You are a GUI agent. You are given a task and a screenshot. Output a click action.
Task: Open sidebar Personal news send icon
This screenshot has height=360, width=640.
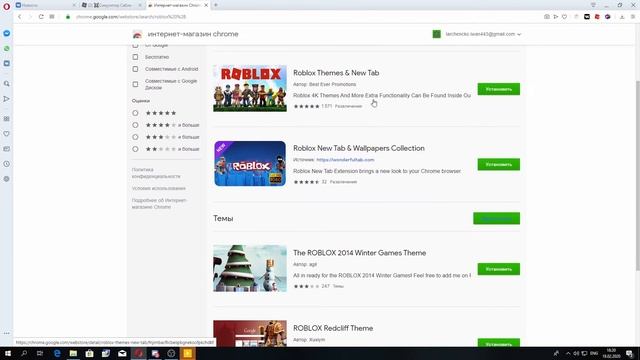[7, 99]
